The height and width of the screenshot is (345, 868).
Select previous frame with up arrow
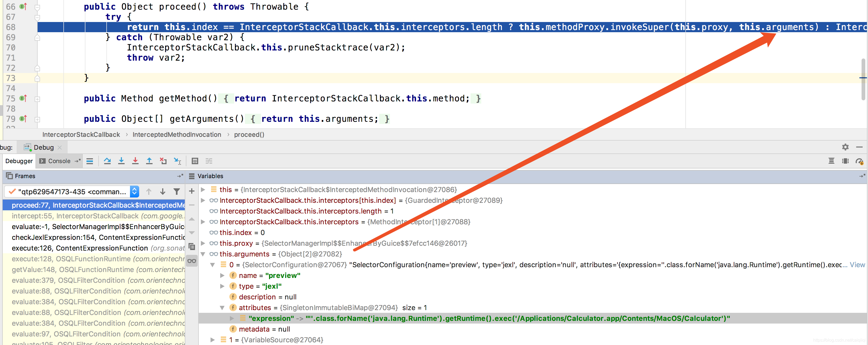coord(149,192)
